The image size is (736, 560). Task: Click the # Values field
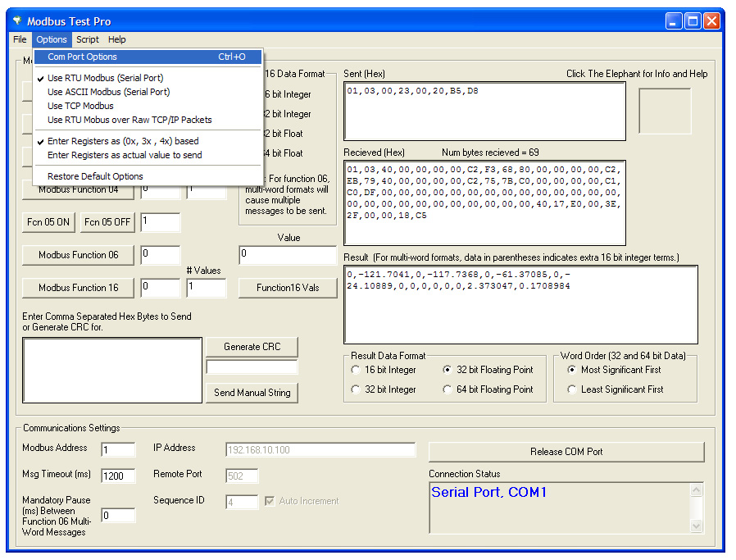pos(207,288)
